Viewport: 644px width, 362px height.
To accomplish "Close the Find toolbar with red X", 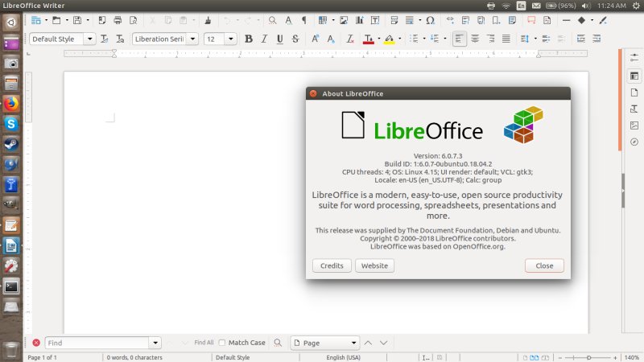I will tap(36, 343).
